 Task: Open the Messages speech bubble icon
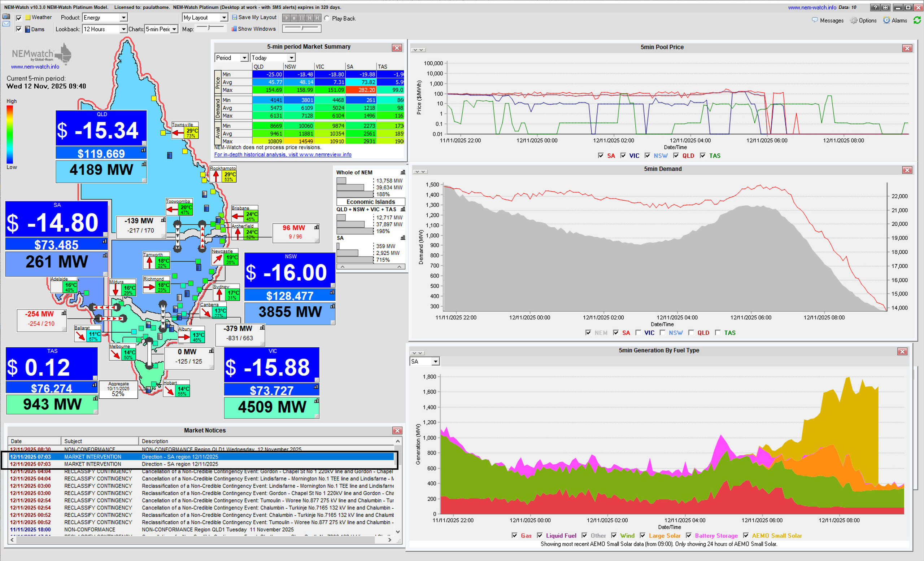[815, 20]
